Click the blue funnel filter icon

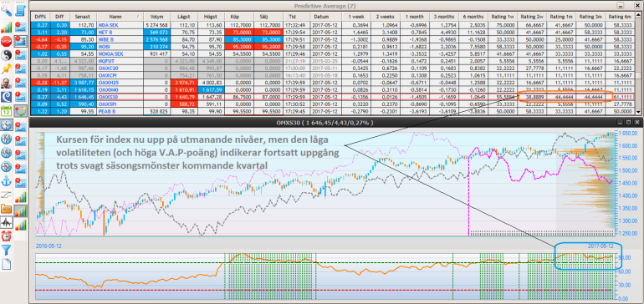click(x=6, y=251)
